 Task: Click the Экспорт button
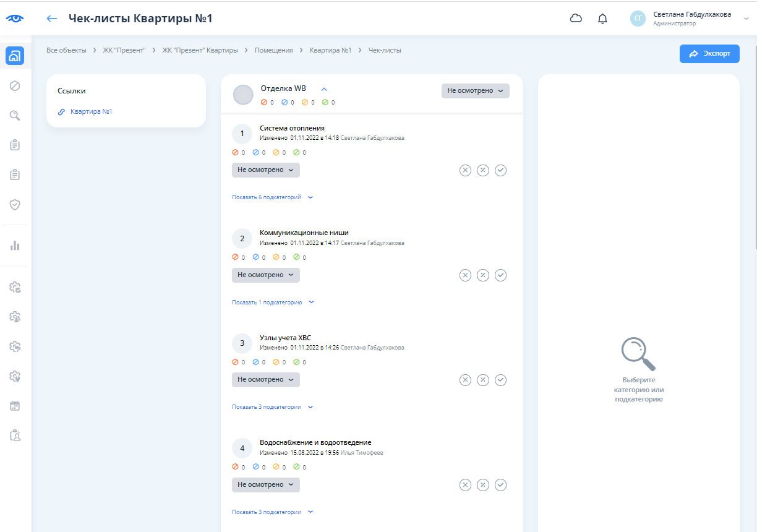click(709, 54)
